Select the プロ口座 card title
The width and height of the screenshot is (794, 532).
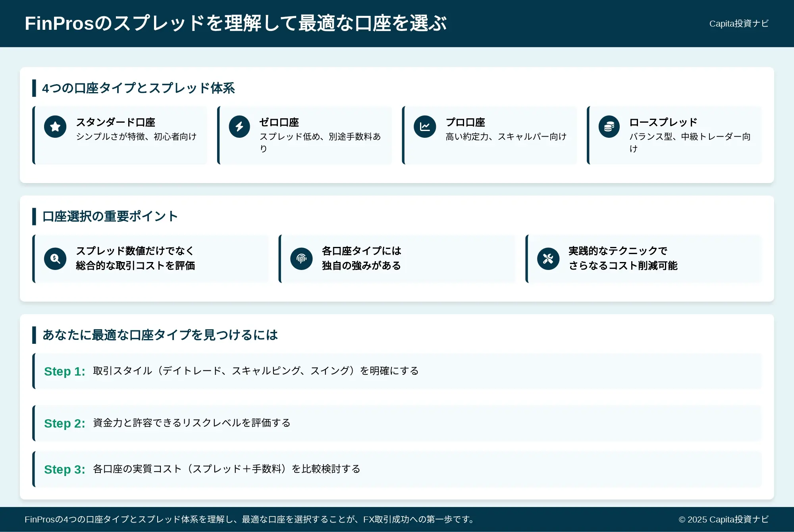click(465, 122)
